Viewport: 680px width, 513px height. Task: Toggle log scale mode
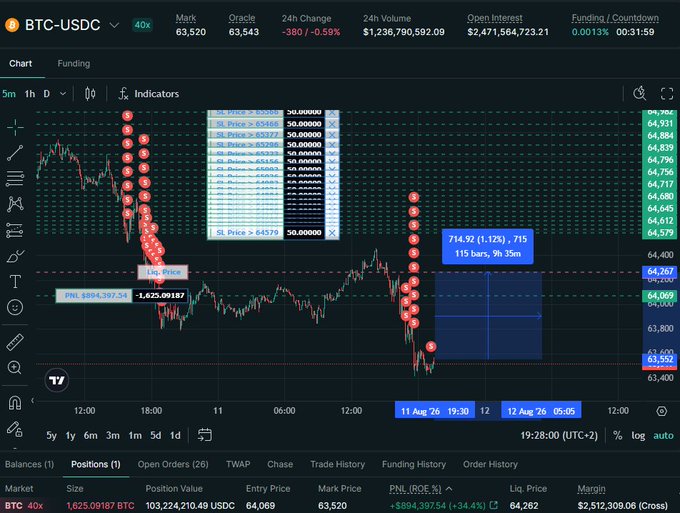coord(638,435)
